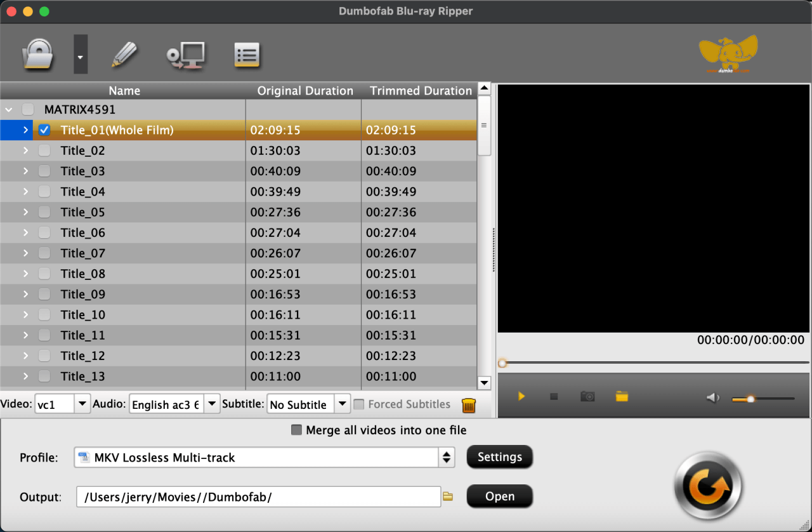Open the Subtitle dropdown set to No Subtitle

[342, 404]
